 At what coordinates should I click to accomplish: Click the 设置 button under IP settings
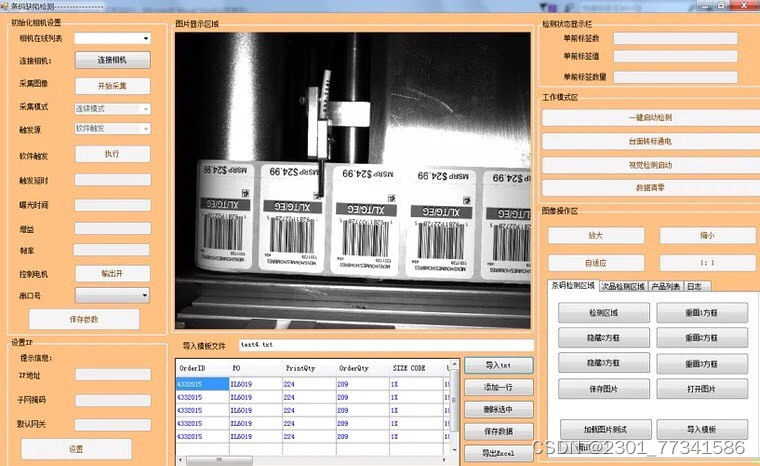(76, 449)
